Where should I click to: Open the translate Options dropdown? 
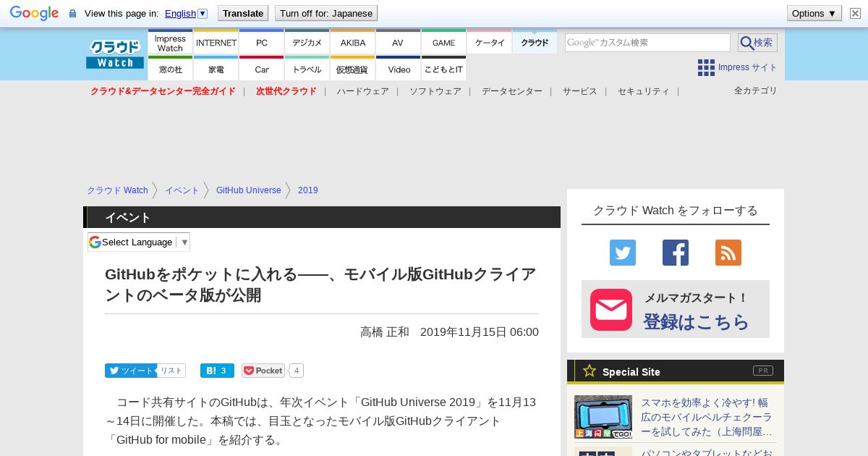click(x=814, y=13)
